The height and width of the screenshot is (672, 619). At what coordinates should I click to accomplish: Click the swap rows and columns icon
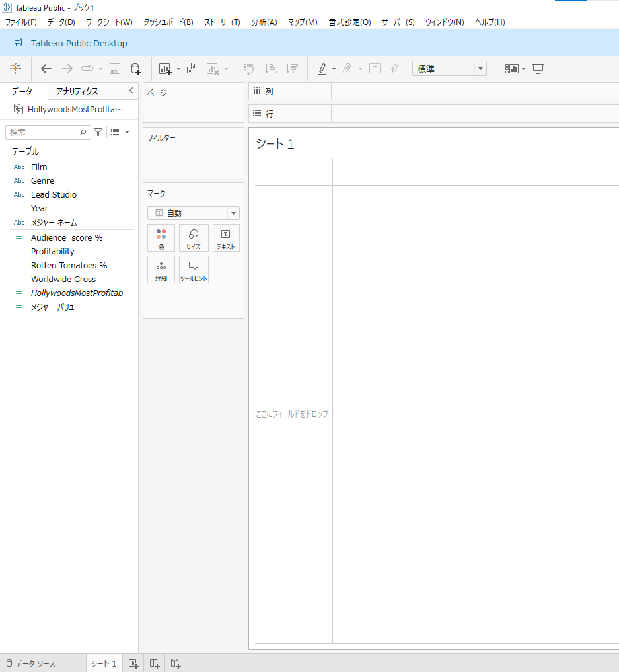pyautogui.click(x=249, y=69)
